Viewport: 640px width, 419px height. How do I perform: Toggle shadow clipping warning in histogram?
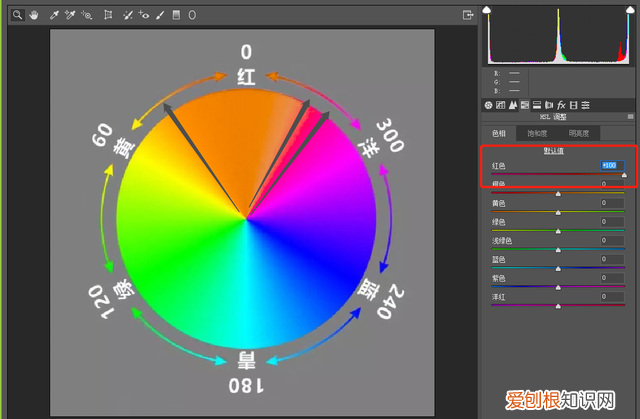click(x=488, y=10)
